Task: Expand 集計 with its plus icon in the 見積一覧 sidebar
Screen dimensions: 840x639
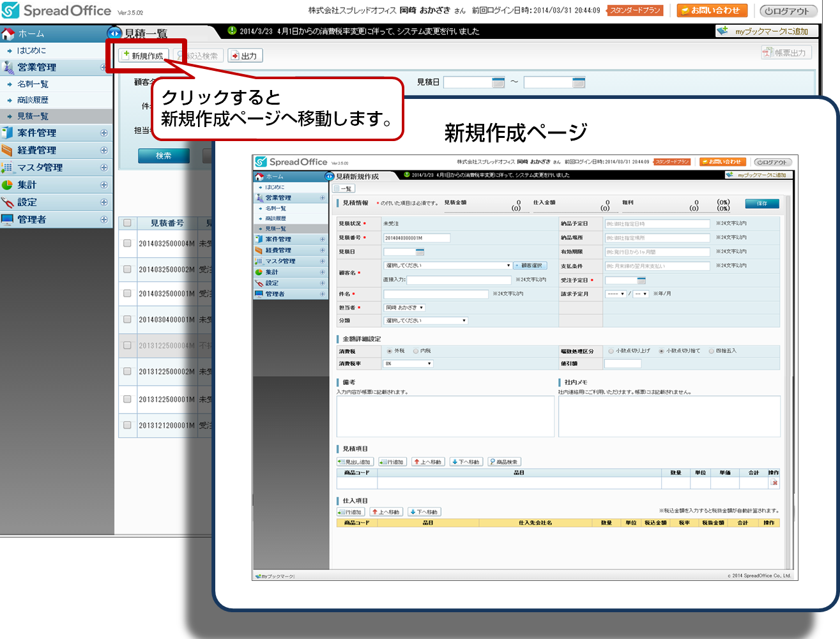Action: 103,184
